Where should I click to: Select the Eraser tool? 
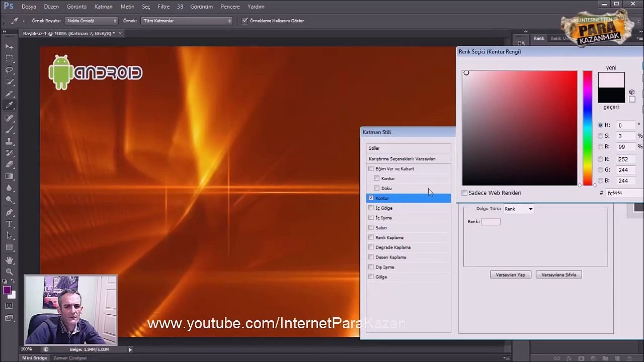[10, 164]
